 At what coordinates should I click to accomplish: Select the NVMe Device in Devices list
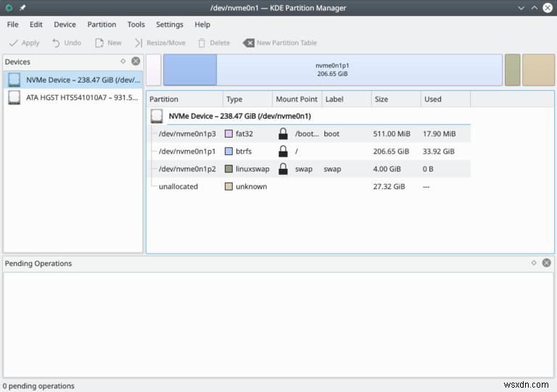coord(73,80)
